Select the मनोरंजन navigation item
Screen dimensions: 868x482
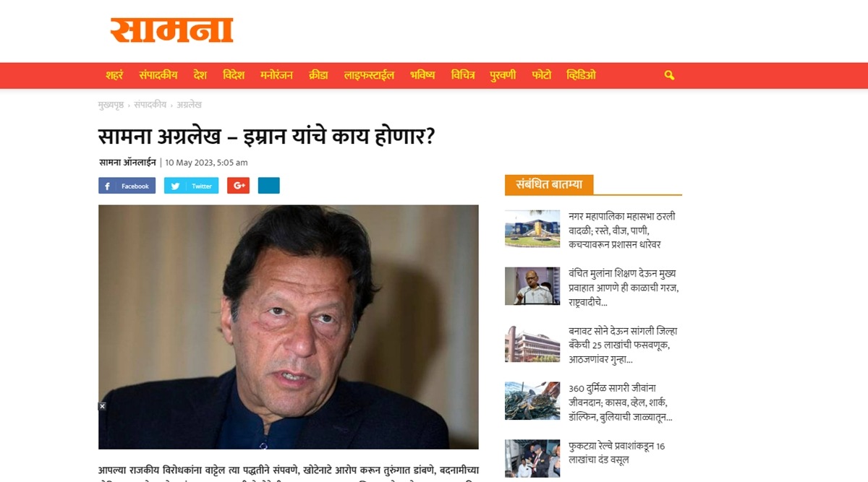pyautogui.click(x=276, y=75)
